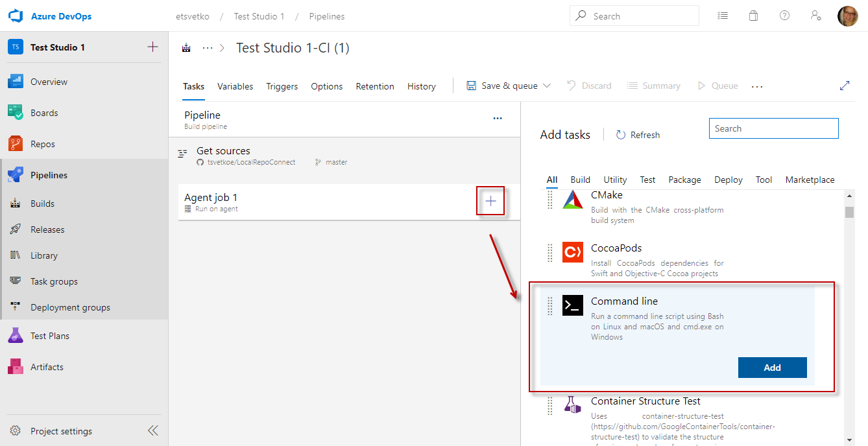Click the Queue button

pyautogui.click(x=717, y=86)
